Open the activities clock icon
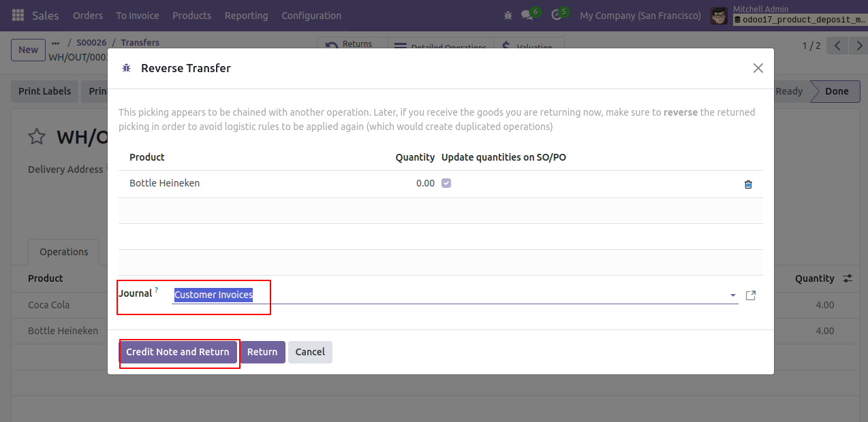Image resolution: width=868 pixels, height=422 pixels. click(x=557, y=15)
